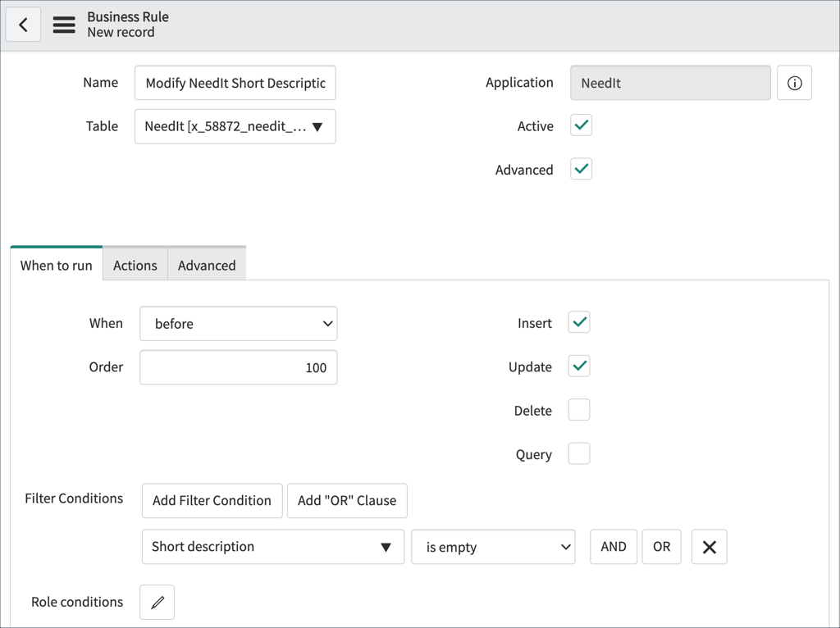
Task: Uncheck the Active checkbox
Action: (x=581, y=125)
